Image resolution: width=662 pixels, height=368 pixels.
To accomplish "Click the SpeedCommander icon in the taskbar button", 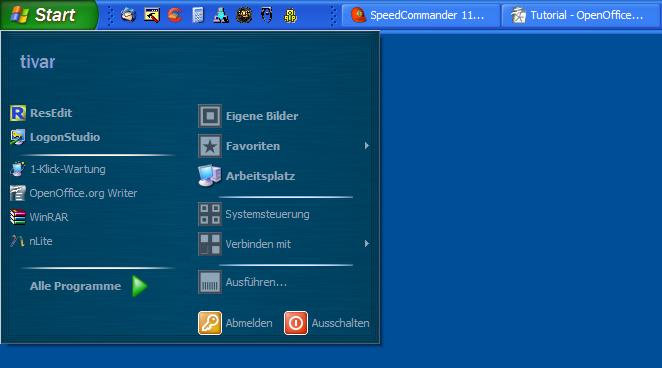I will 358,15.
